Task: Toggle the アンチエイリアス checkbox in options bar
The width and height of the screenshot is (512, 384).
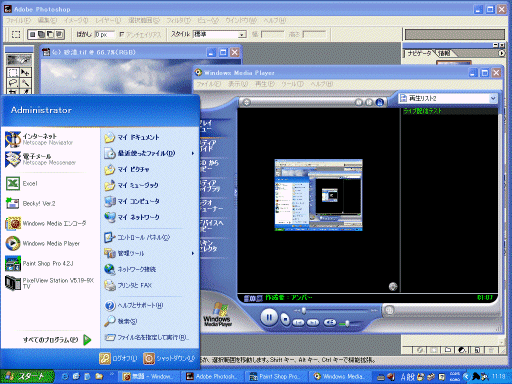Action: 122,34
